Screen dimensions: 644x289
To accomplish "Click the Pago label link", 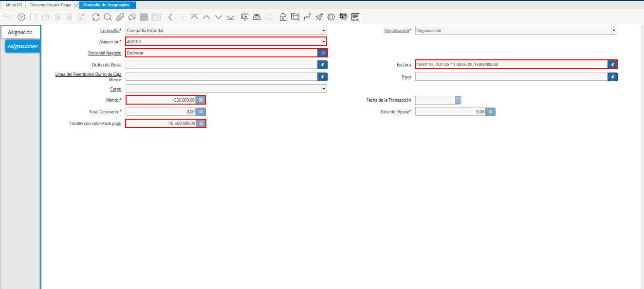I will (406, 77).
